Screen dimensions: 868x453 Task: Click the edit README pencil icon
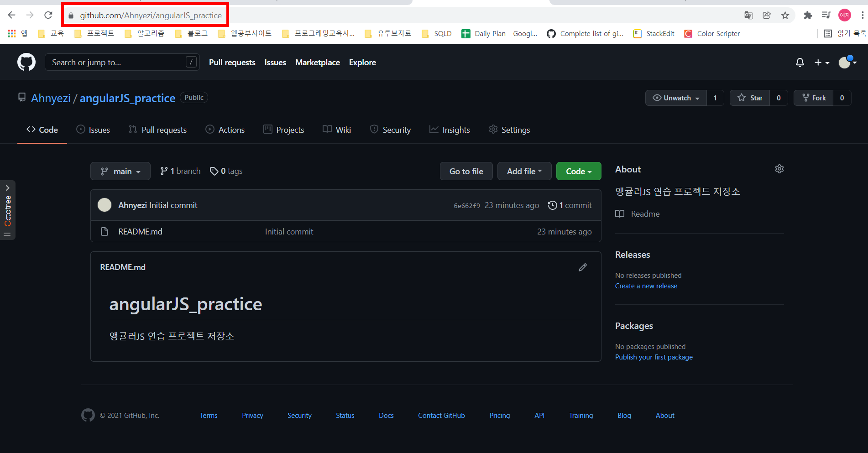click(583, 267)
